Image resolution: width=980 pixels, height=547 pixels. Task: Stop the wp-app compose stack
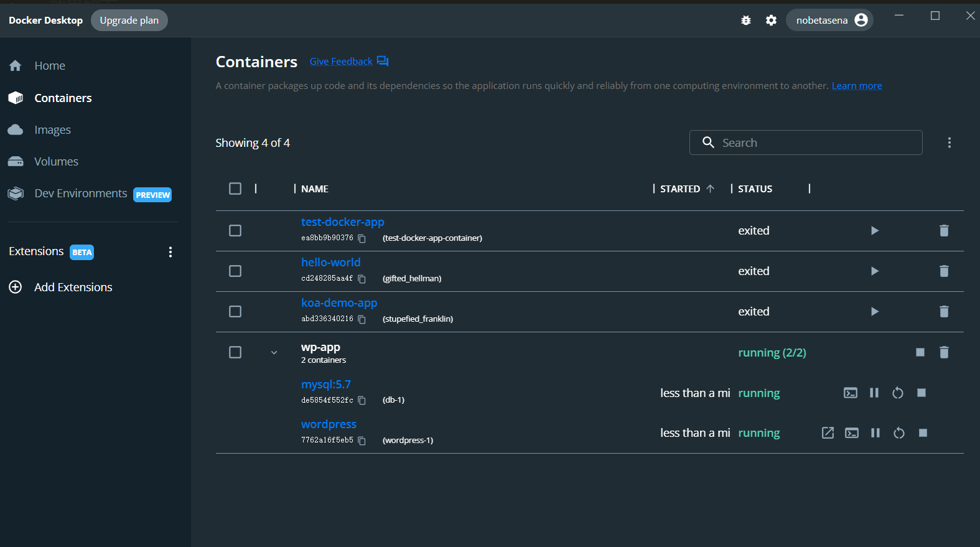point(920,353)
